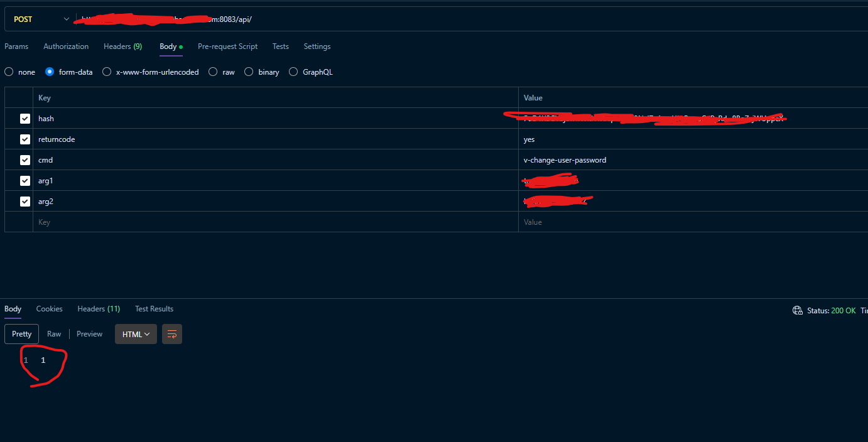The width and height of the screenshot is (868, 442).
Task: Open the Authorization tab
Action: click(x=66, y=46)
